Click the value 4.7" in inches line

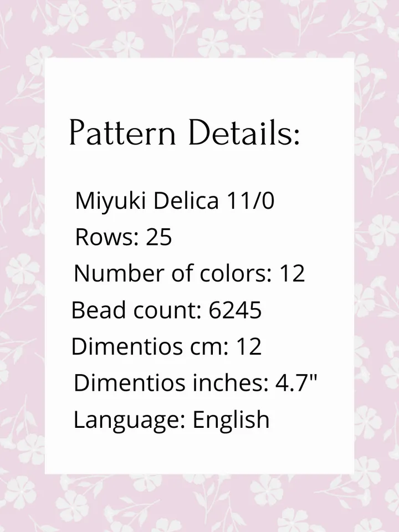[x=295, y=383]
